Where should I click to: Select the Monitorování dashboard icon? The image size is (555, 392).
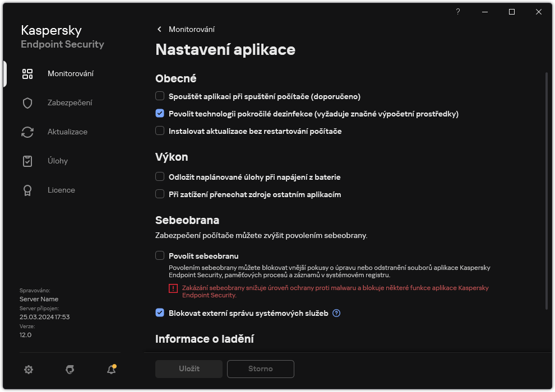click(x=27, y=73)
